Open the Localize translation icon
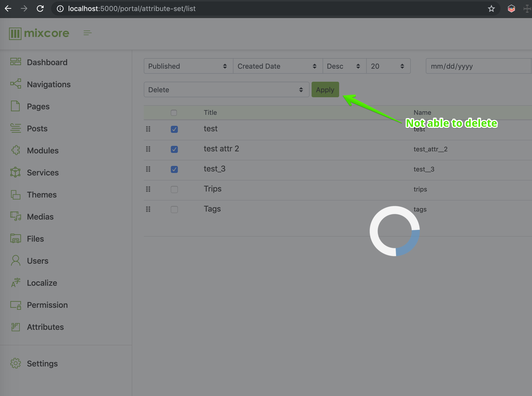This screenshot has height=396, width=532. [x=16, y=283]
